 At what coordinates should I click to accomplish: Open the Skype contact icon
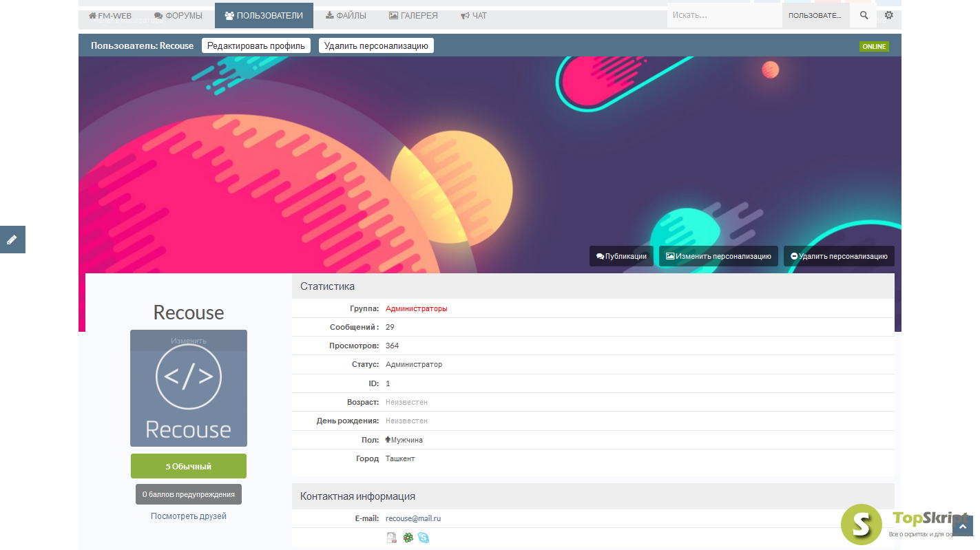point(424,538)
